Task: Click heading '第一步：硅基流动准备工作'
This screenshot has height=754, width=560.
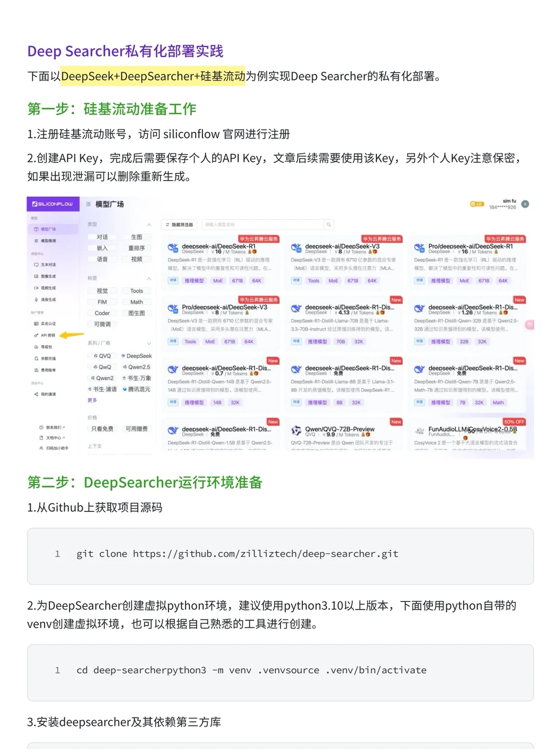Action: click(x=112, y=109)
